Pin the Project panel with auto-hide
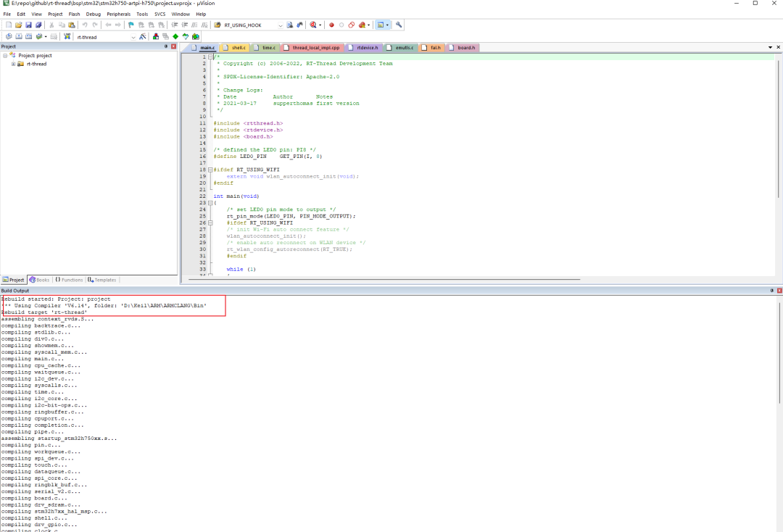This screenshot has width=783, height=532. coord(166,46)
